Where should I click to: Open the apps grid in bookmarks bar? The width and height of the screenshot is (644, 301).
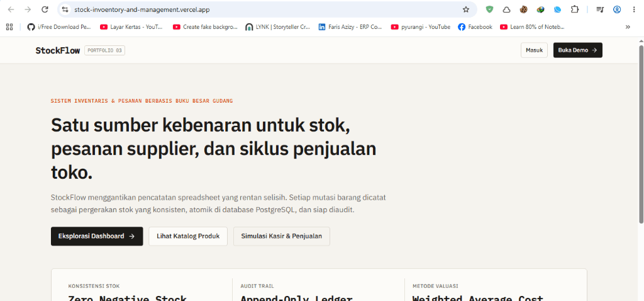9,27
